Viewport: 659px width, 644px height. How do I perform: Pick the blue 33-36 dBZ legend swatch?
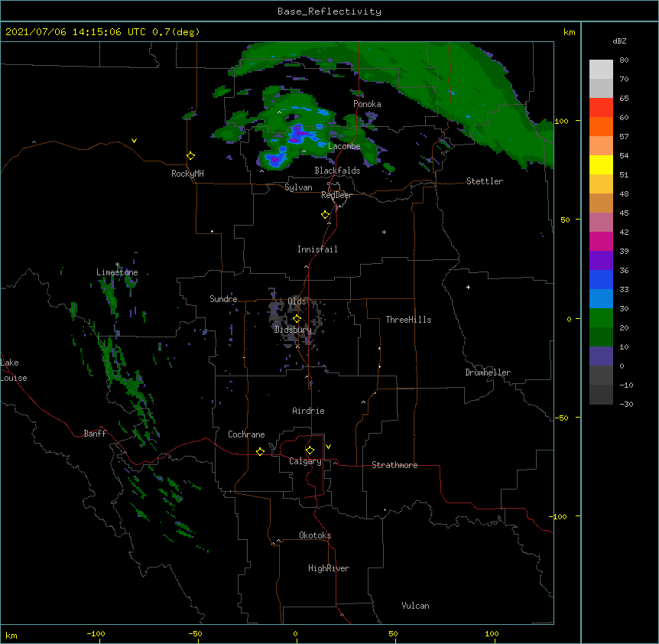point(601,279)
